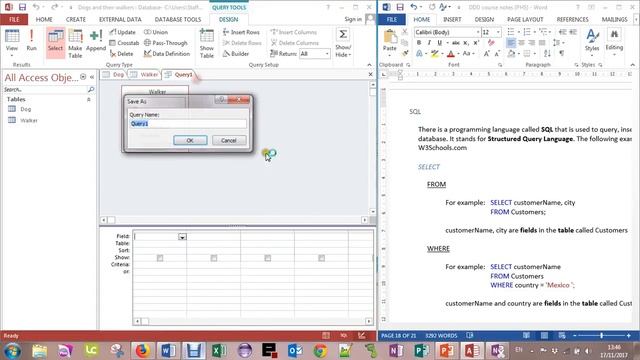Click OK in the Save As dialog
Image resolution: width=640 pixels, height=360 pixels.
(x=190, y=140)
